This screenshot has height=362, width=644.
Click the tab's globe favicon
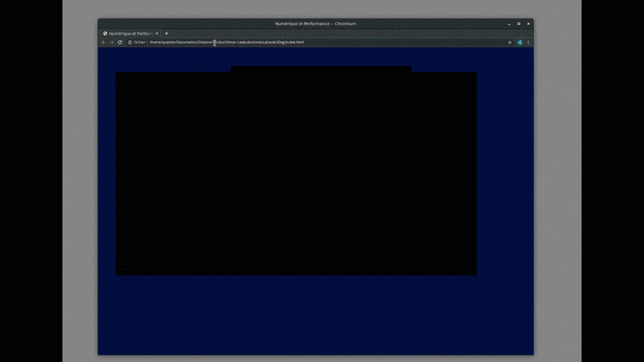(x=106, y=33)
